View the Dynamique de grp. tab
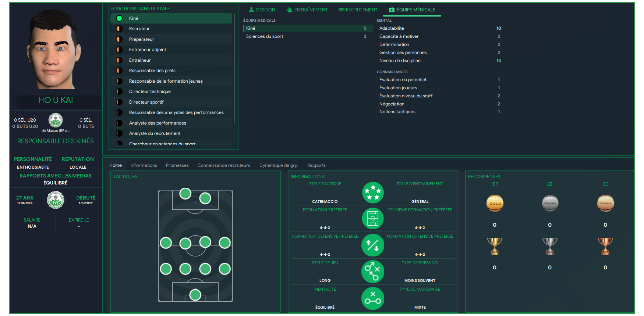 [279, 165]
